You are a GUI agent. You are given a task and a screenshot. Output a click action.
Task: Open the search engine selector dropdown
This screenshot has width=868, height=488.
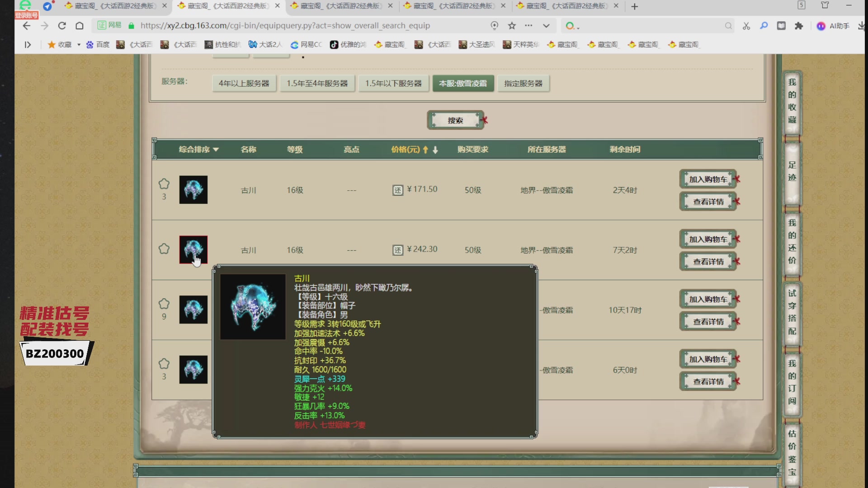572,26
